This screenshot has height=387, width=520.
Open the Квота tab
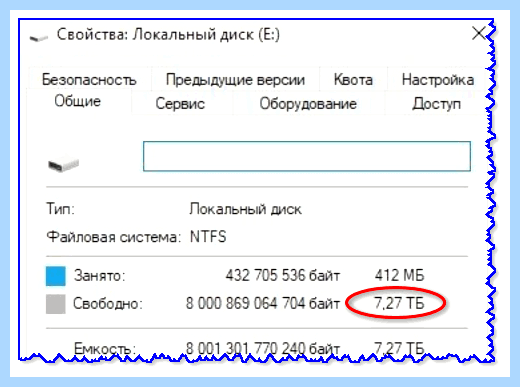coord(353,80)
